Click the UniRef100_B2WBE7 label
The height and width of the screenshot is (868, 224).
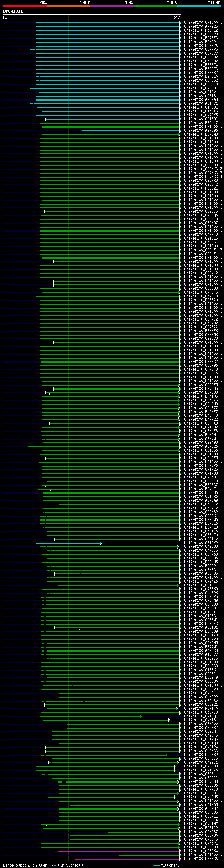(201, 585)
